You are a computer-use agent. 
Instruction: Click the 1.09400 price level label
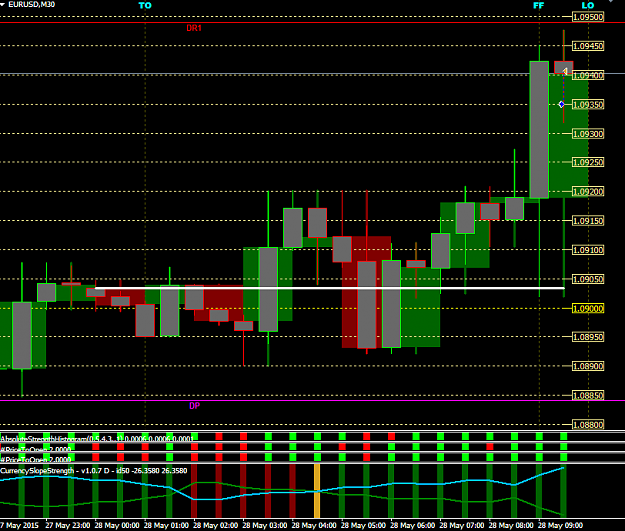coord(588,75)
